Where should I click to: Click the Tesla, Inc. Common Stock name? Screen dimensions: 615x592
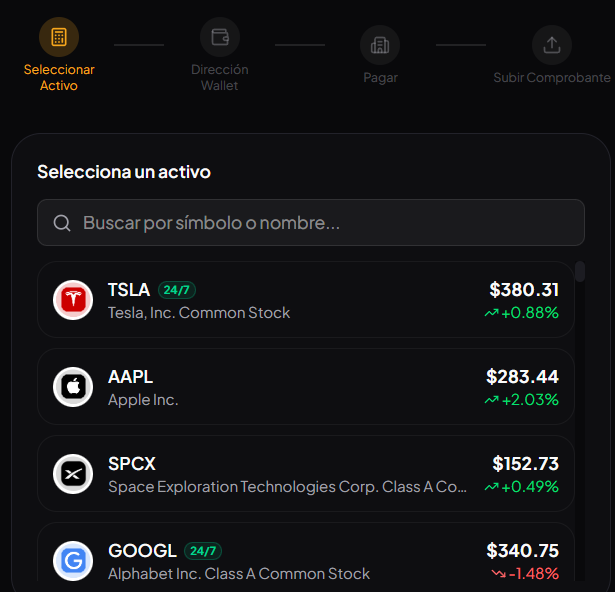point(199,313)
